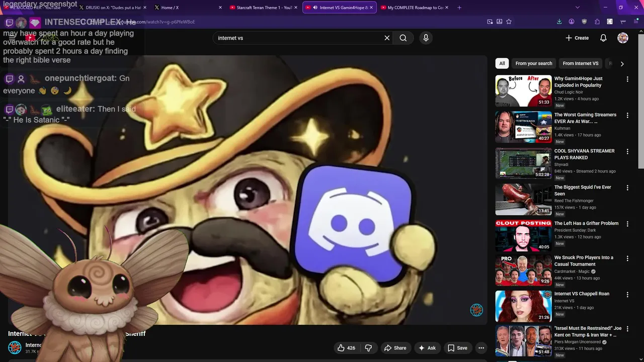Viewport: 644px width, 362px height.
Task: Click the Save button
Action: pyautogui.click(x=457, y=348)
